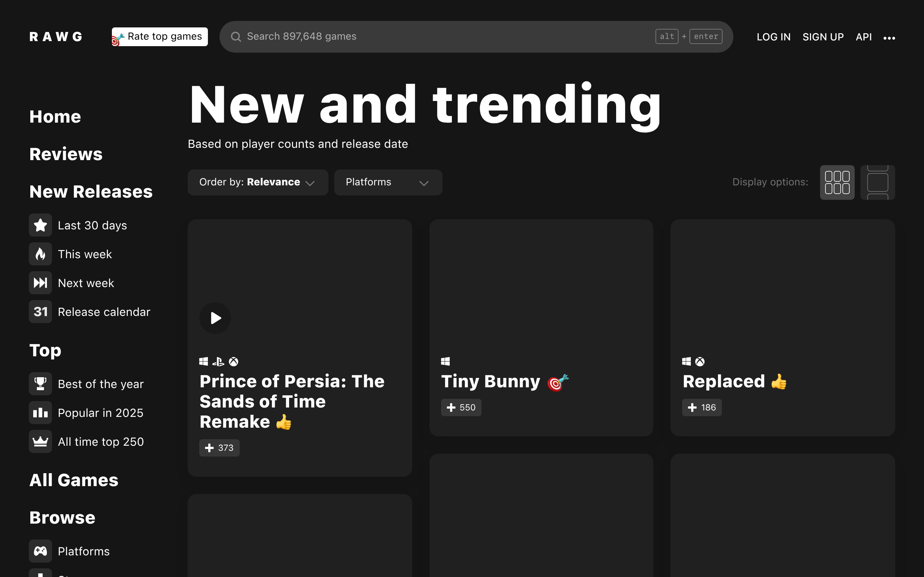The height and width of the screenshot is (577, 924).
Task: Open the Release calendar 31 icon
Action: [40, 312]
